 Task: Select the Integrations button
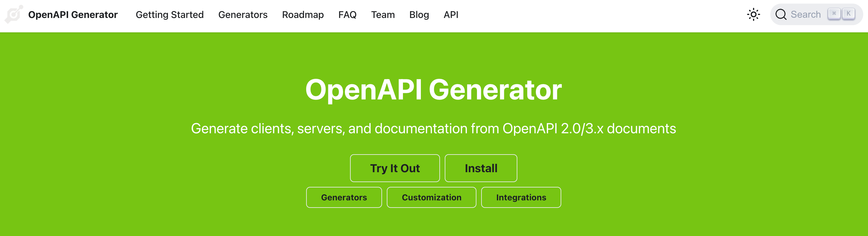[x=521, y=197]
